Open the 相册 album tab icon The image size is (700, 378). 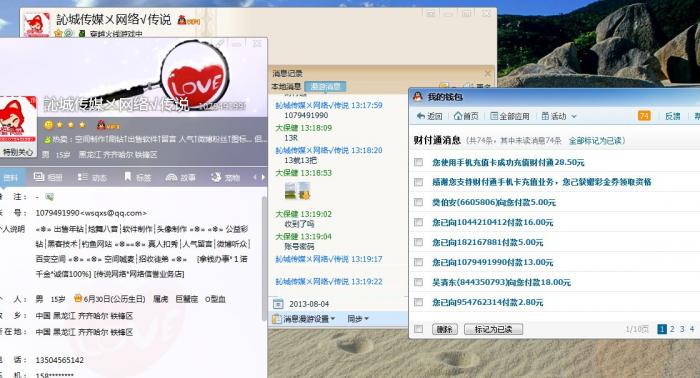39,177
